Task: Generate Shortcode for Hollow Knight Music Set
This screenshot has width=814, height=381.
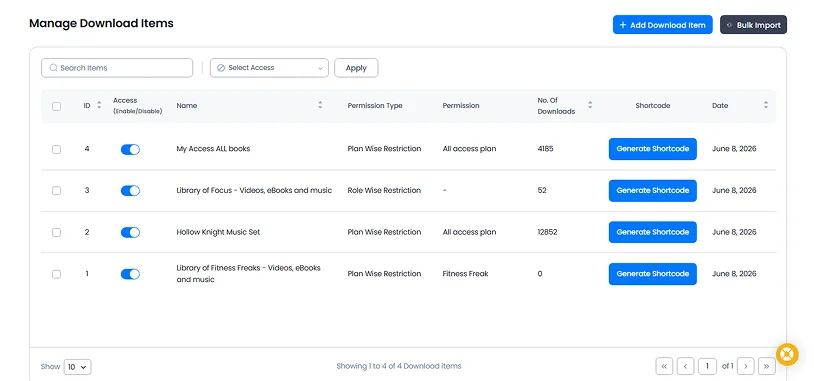Action: pyautogui.click(x=653, y=232)
